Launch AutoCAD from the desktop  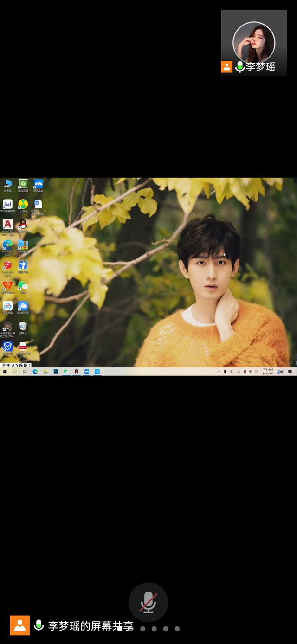click(7, 225)
